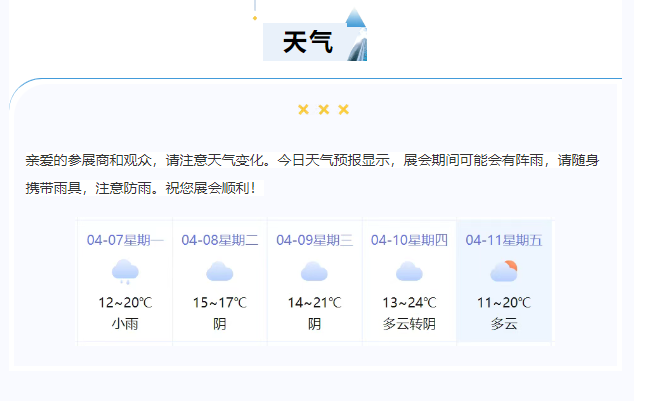Click the overcast cloud icon for 04-09
The width and height of the screenshot is (655, 401).
point(314,271)
